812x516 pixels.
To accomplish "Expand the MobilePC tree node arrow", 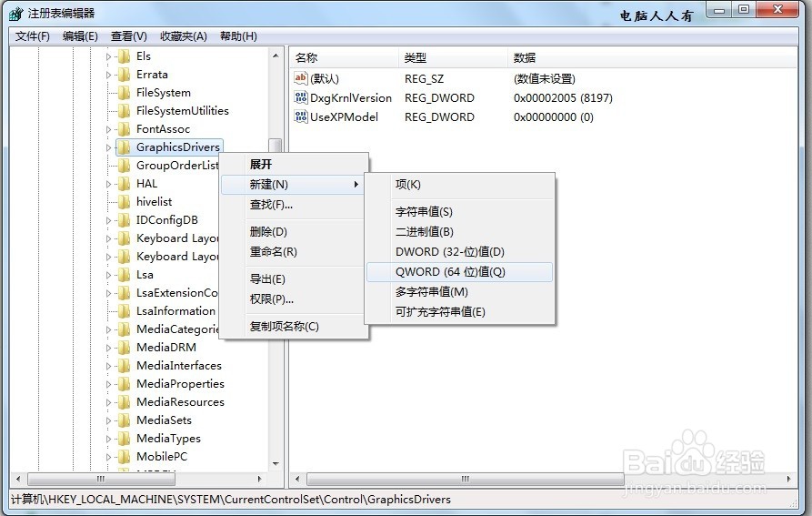I will coord(108,457).
